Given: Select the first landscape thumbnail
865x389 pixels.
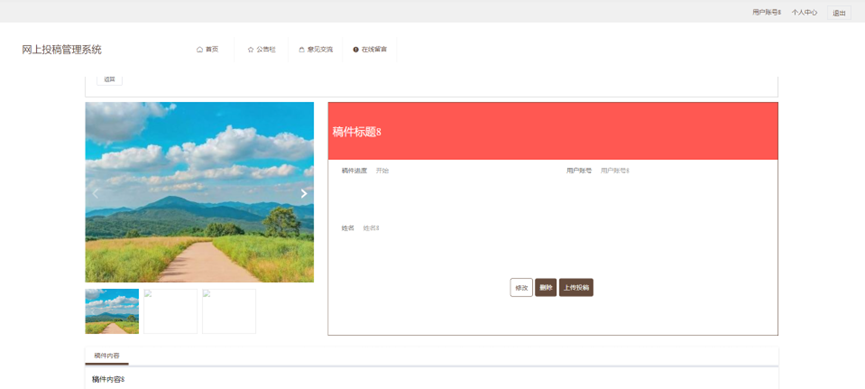Looking at the screenshot, I should pyautogui.click(x=112, y=311).
